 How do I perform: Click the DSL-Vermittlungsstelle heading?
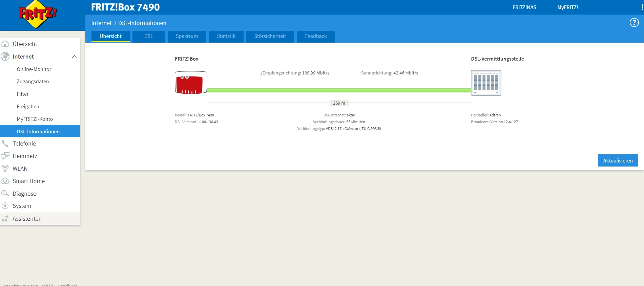(x=497, y=59)
